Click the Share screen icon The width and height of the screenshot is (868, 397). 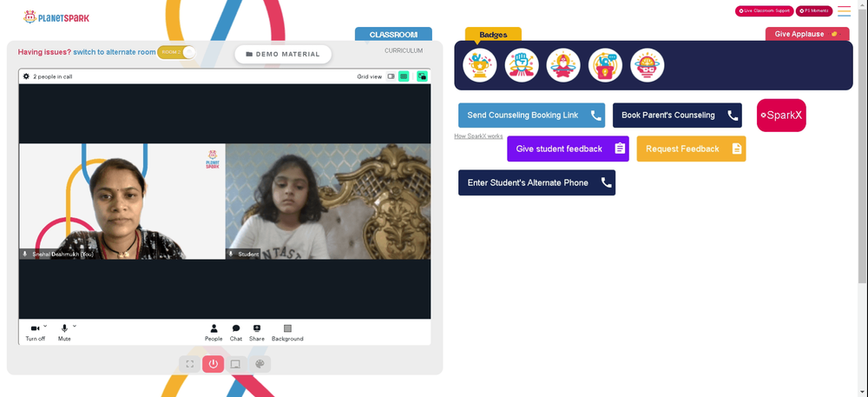point(257,333)
